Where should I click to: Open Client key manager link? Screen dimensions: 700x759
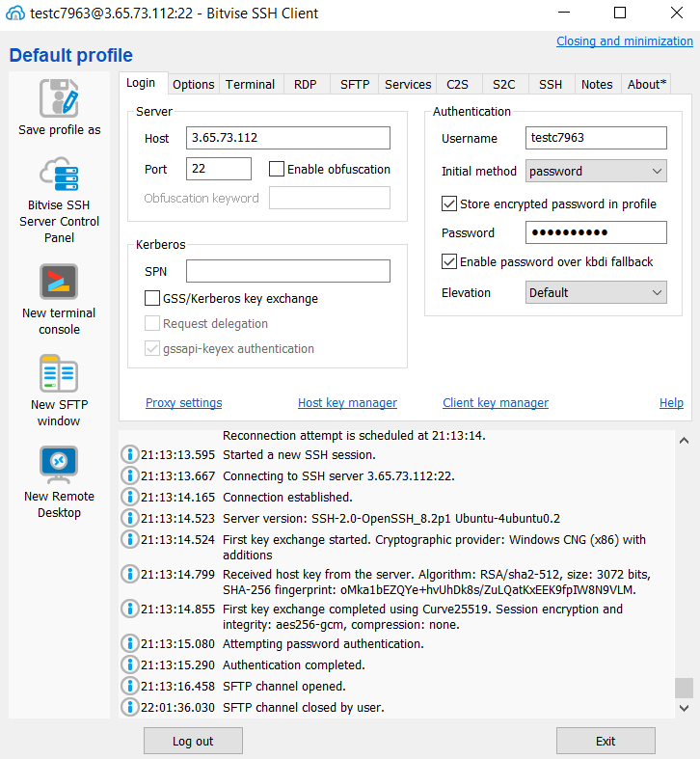(496, 403)
